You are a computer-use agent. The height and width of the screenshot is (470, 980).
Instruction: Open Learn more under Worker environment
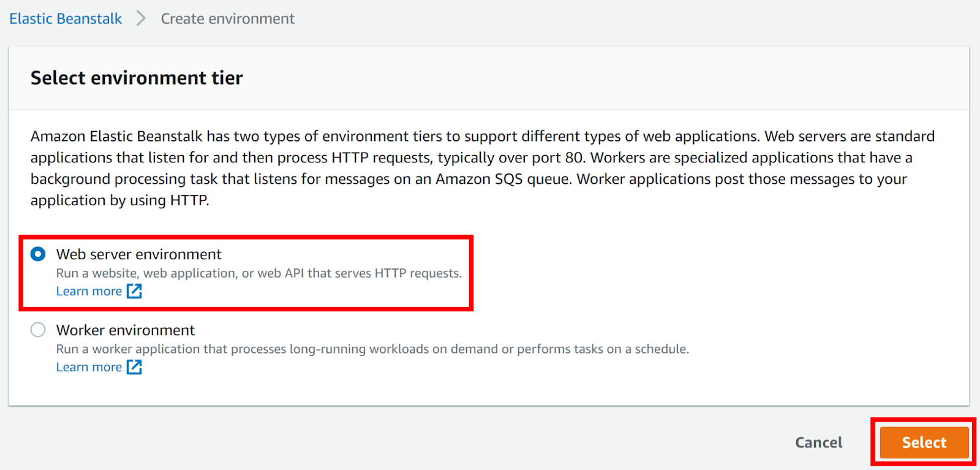point(89,367)
